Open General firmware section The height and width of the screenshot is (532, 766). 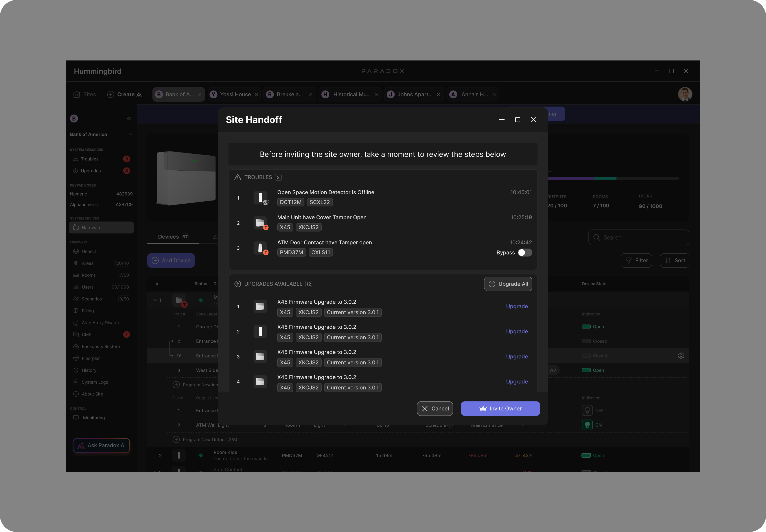101,251
